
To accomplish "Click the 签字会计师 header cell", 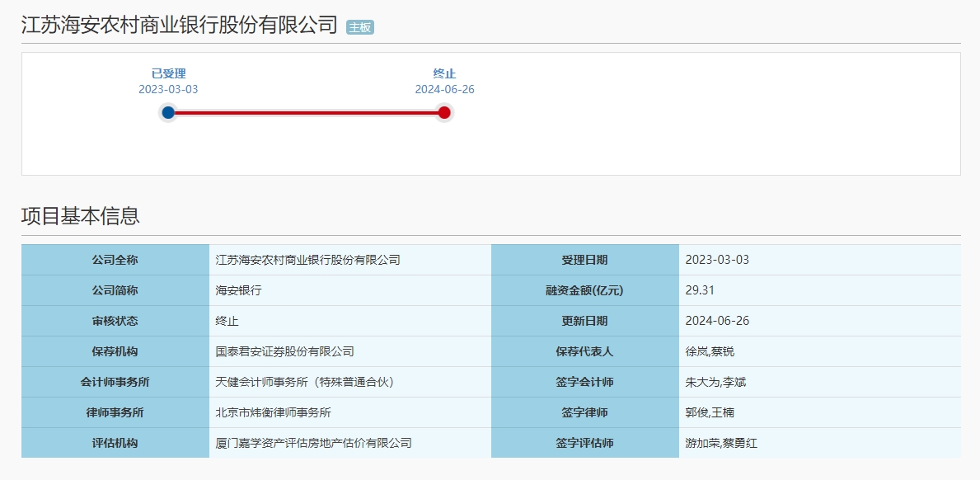I will (585, 383).
